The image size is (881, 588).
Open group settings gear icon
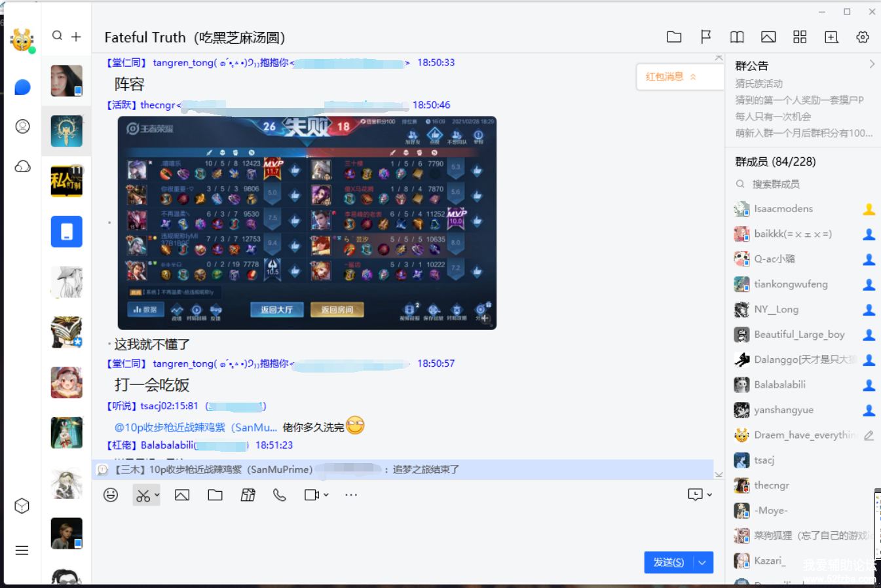click(863, 37)
